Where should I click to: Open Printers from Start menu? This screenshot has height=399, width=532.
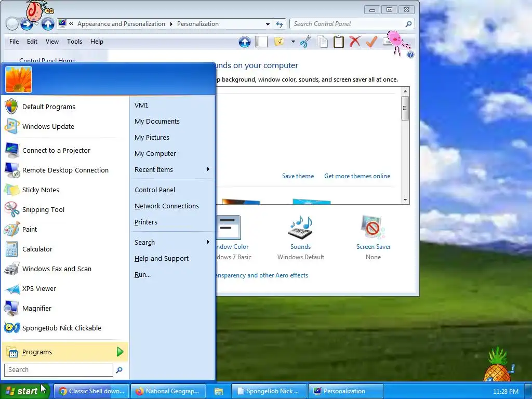tap(172, 222)
